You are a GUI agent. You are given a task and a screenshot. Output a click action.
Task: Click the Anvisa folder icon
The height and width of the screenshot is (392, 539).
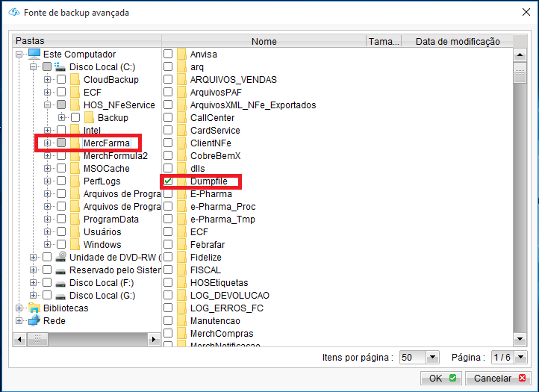(x=181, y=55)
